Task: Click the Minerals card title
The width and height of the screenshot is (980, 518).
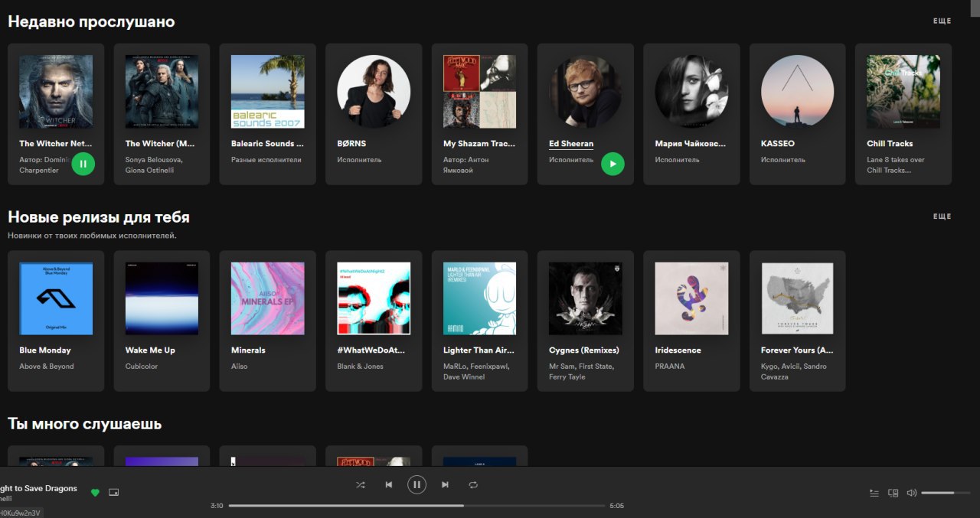Action: [248, 350]
